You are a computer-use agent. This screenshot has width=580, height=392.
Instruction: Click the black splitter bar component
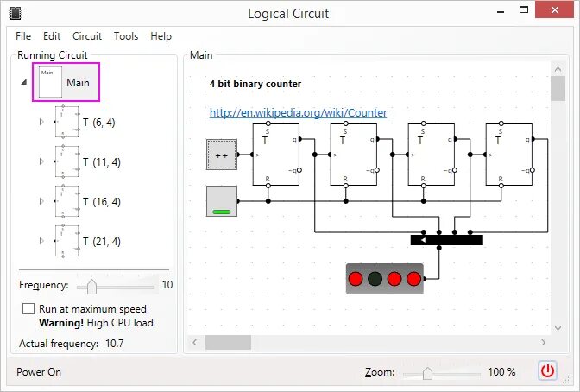click(446, 240)
